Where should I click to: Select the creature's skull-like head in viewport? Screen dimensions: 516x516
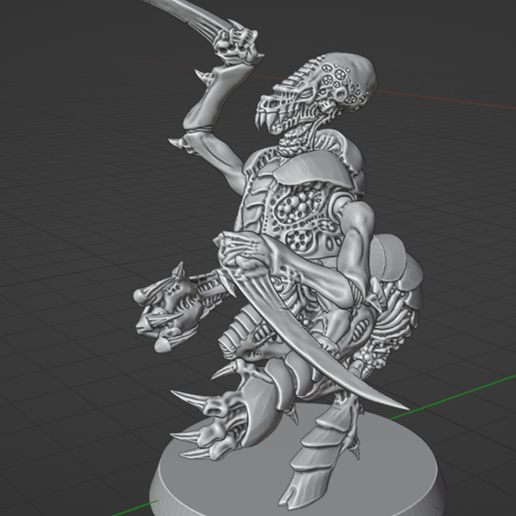tap(317, 92)
